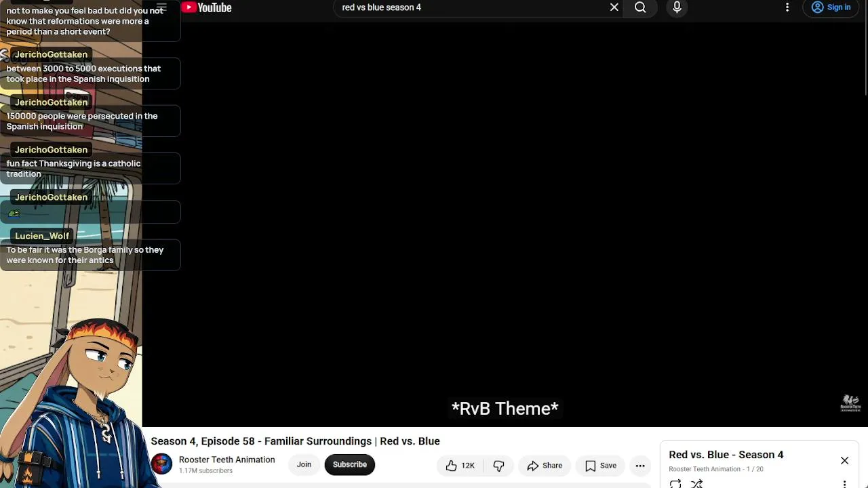Save video to a playlist

tap(601, 466)
